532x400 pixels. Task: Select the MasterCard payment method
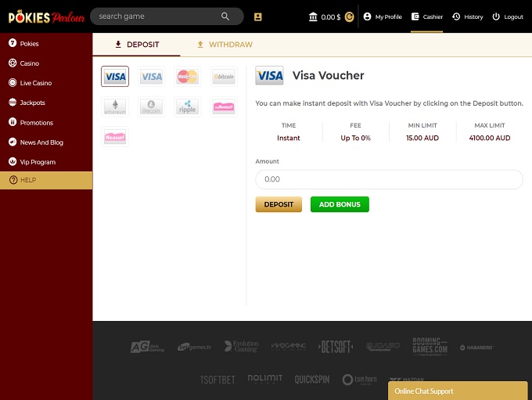pos(187,76)
